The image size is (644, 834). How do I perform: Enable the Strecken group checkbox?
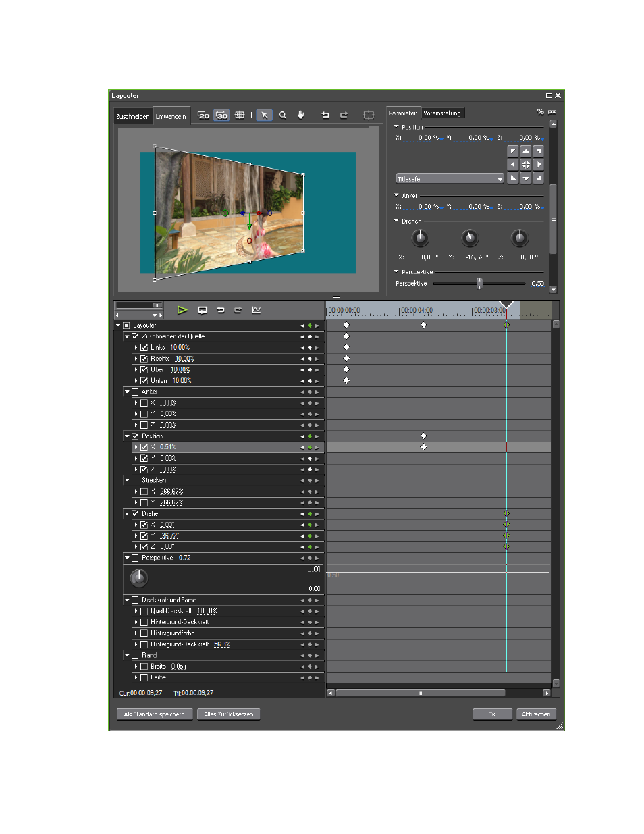point(135,481)
